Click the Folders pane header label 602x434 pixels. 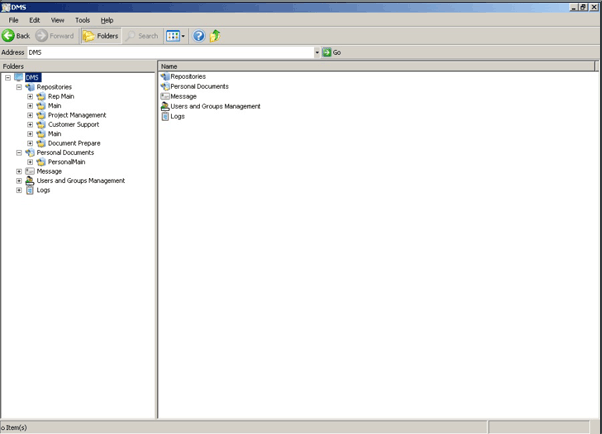point(13,66)
